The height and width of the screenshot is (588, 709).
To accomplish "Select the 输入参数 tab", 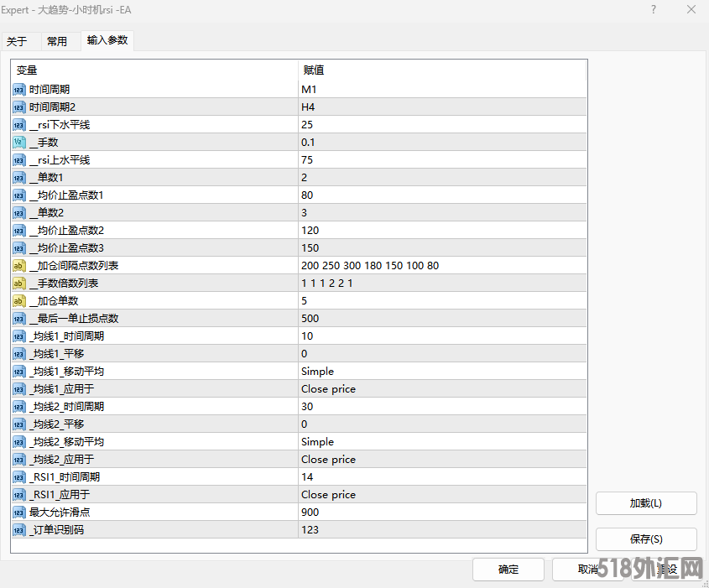I will coord(107,40).
